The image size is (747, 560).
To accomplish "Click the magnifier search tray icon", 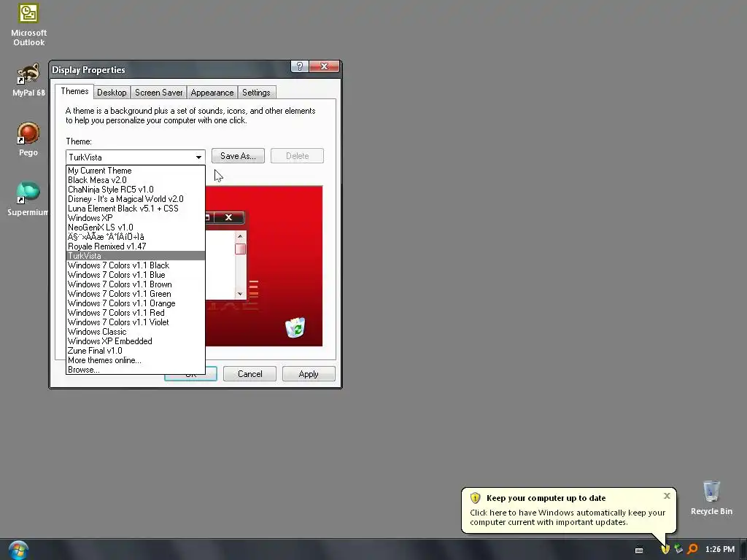I will pyautogui.click(x=692, y=549).
